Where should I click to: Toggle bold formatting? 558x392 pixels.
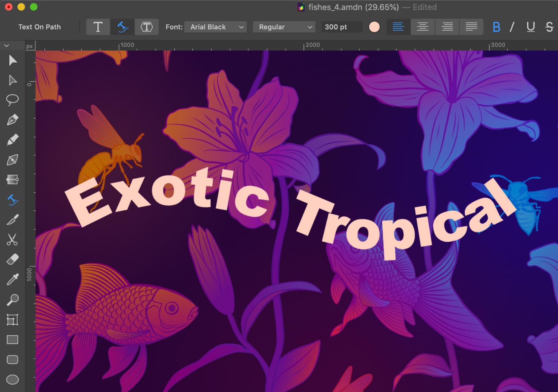(497, 27)
